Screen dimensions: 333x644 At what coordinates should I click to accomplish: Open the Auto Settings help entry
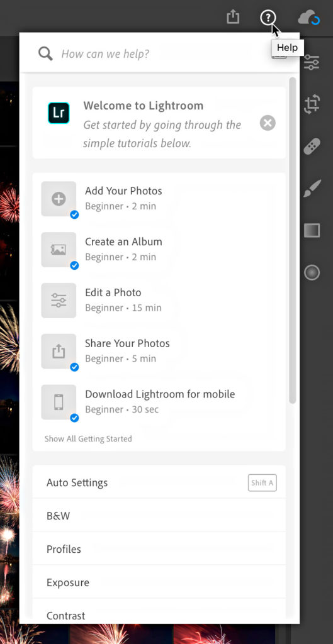pyautogui.click(x=159, y=482)
